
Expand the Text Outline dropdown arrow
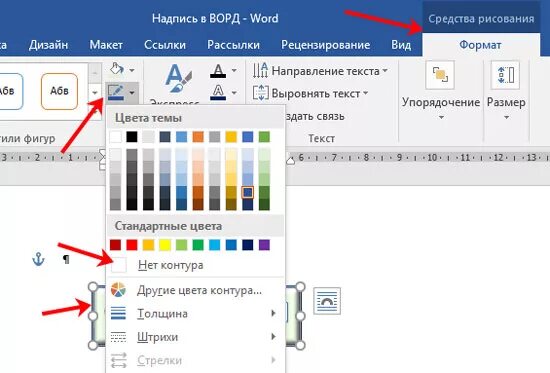234,93
